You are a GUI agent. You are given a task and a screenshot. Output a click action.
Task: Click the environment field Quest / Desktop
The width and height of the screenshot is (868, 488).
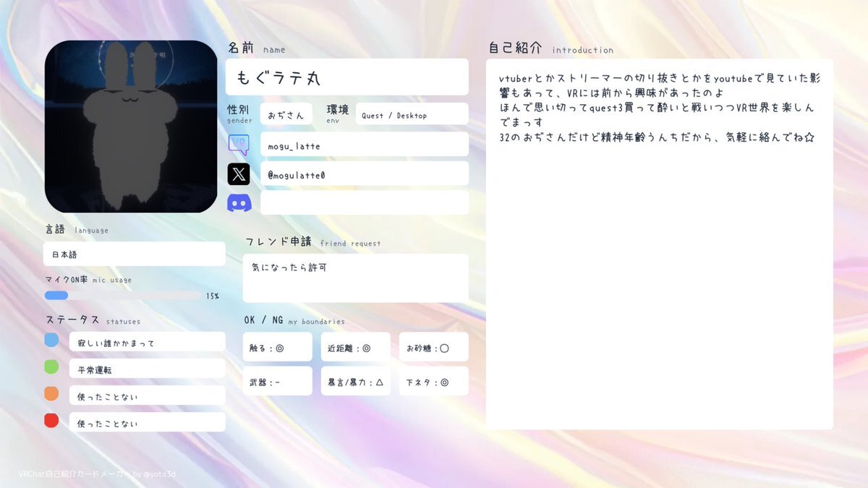coord(412,114)
